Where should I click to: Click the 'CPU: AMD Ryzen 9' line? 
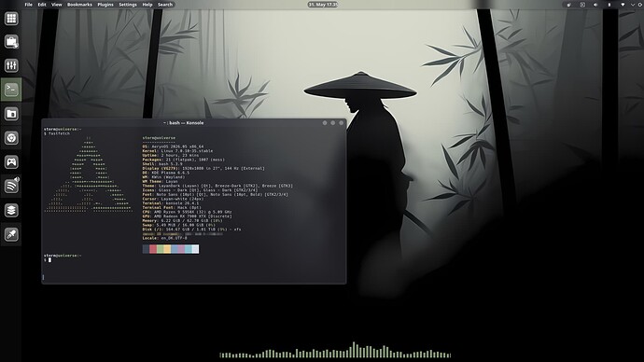click(x=187, y=212)
